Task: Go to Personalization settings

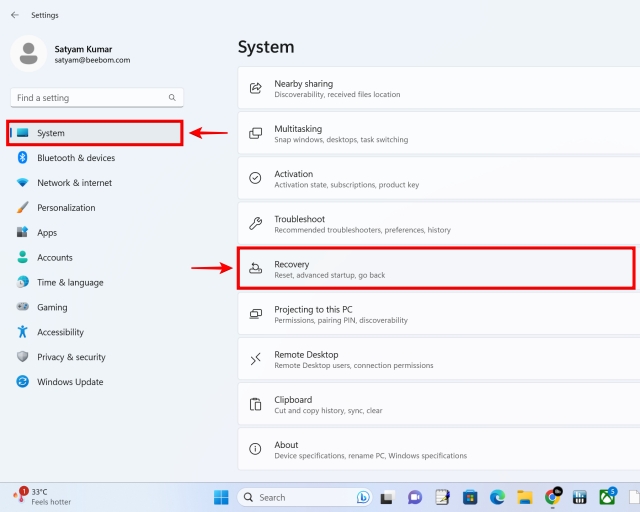Action: pyautogui.click(x=95, y=207)
